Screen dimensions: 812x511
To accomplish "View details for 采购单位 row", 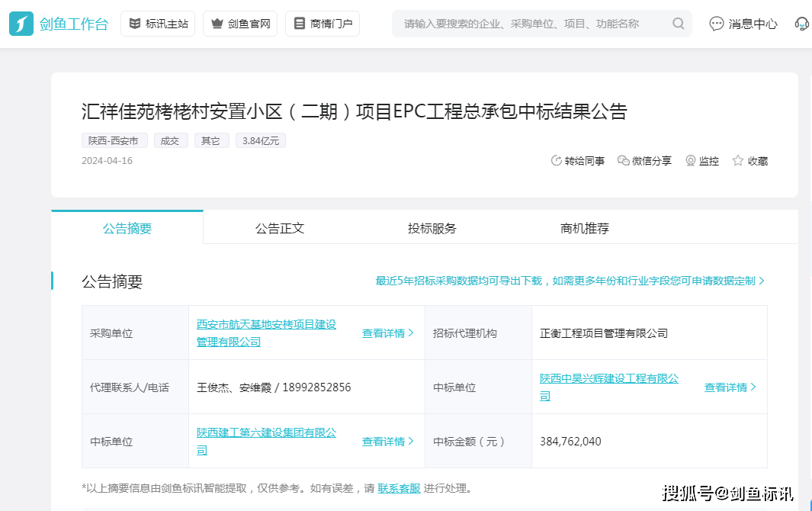I will [388, 333].
